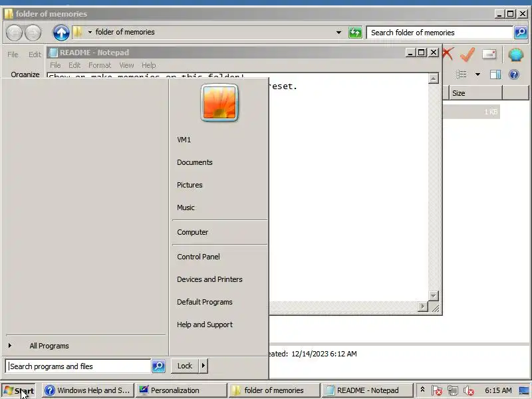Click the Back button in folder window
This screenshot has width=532, height=399.
(14, 33)
